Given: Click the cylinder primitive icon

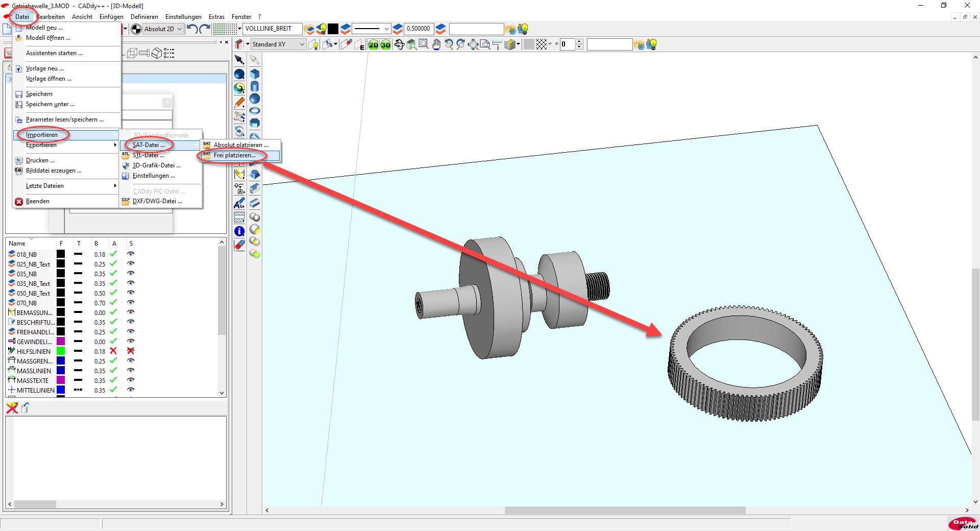Looking at the screenshot, I should coord(255,86).
